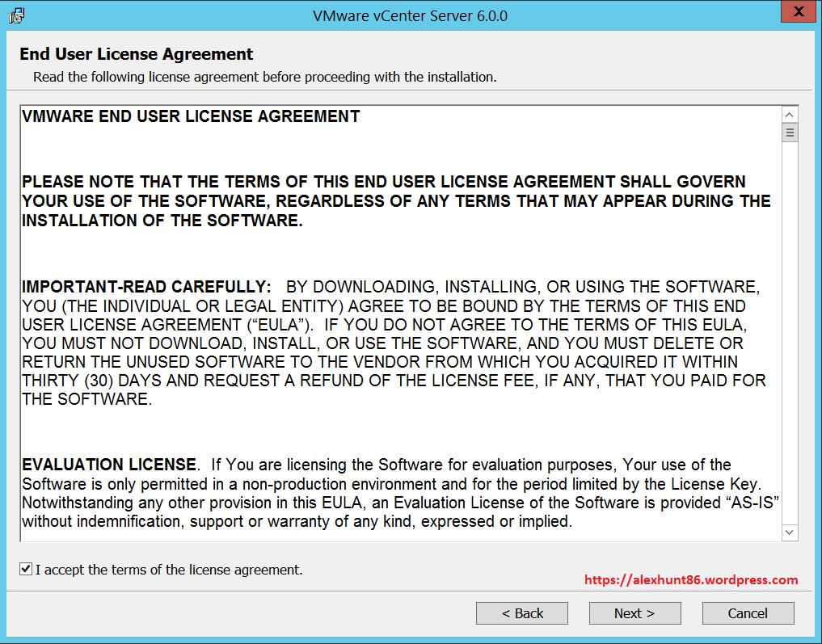Click the vCenter installer icon in title bar
The height and width of the screenshot is (644, 822).
pyautogui.click(x=16, y=15)
